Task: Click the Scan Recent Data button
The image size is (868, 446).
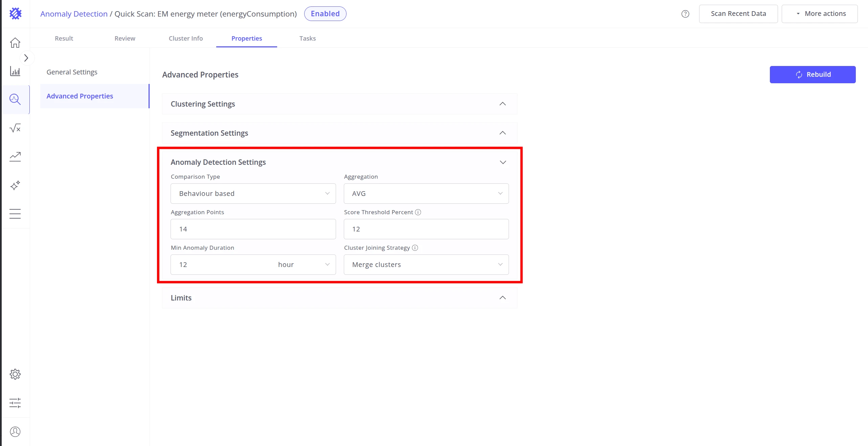Action: coord(738,14)
